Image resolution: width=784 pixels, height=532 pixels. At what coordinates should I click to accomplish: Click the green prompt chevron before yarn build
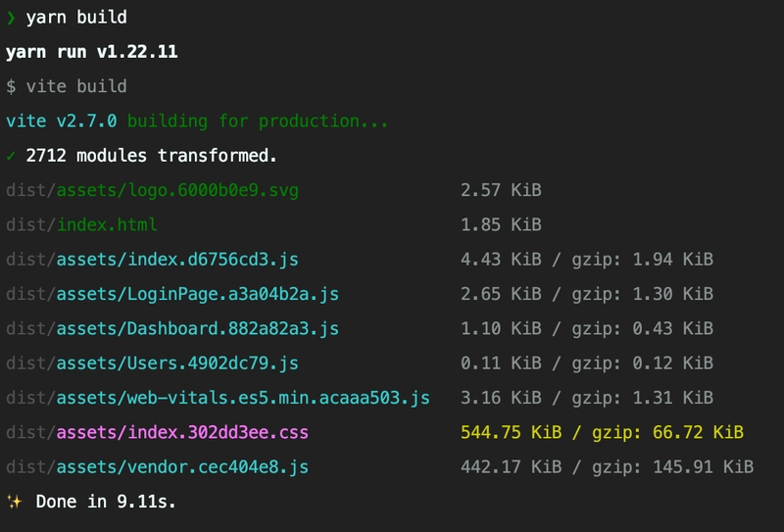pos(11,18)
